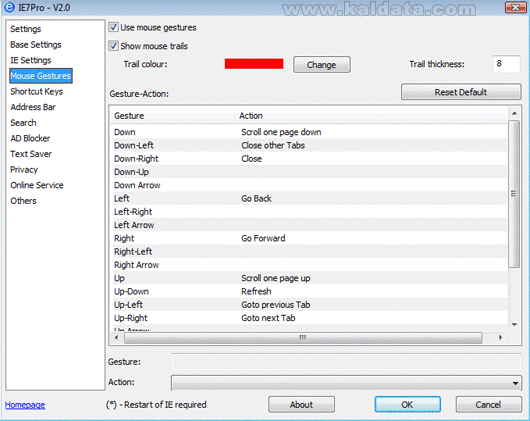The height and width of the screenshot is (421, 530).
Task: Open Base Settings in the sidebar
Action: [x=36, y=45]
